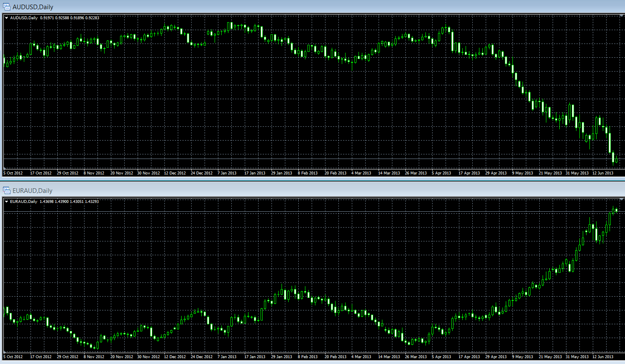This screenshot has height=364, width=625.
Task: Click 4 Mar 2013 on EURAUD time axis
Action: pyautogui.click(x=361, y=357)
